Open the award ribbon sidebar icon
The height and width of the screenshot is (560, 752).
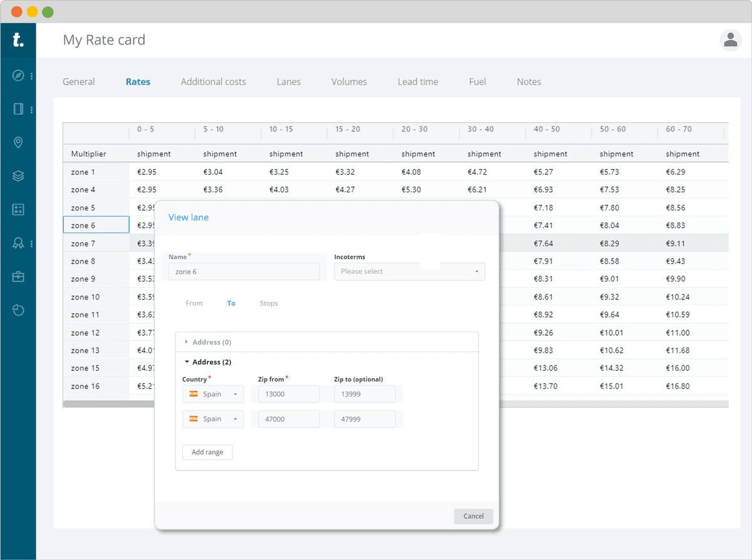click(18, 243)
